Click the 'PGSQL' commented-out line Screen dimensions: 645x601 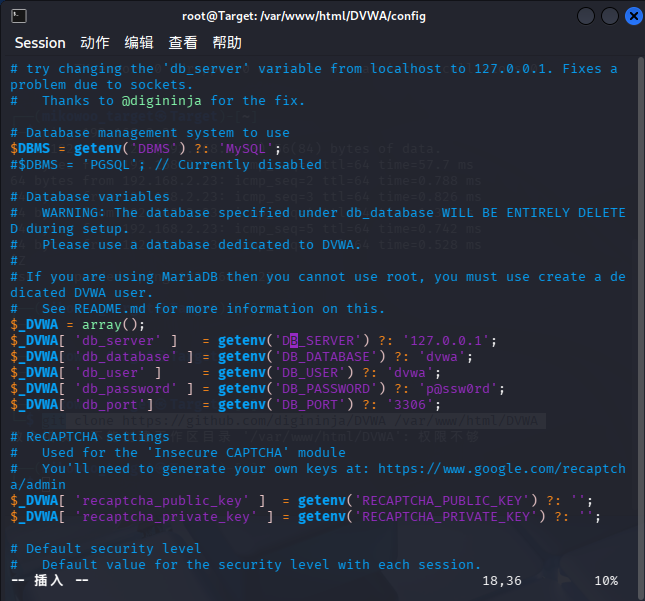(166, 165)
